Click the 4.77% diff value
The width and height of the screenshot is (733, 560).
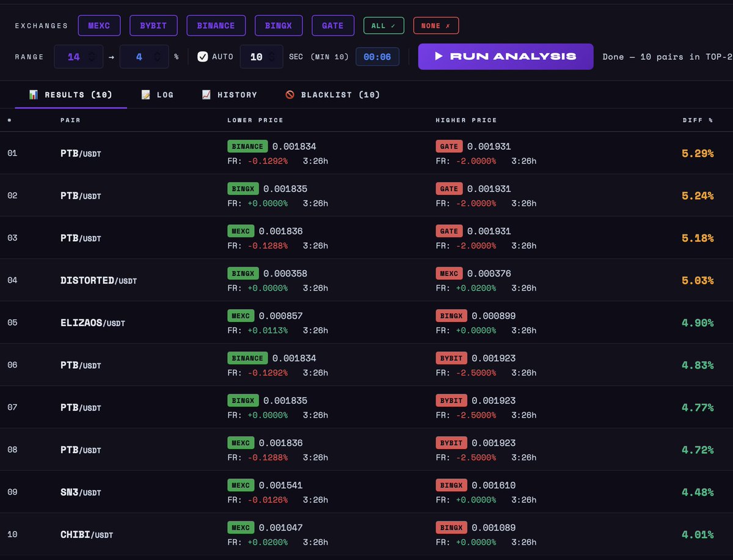pyautogui.click(x=698, y=407)
